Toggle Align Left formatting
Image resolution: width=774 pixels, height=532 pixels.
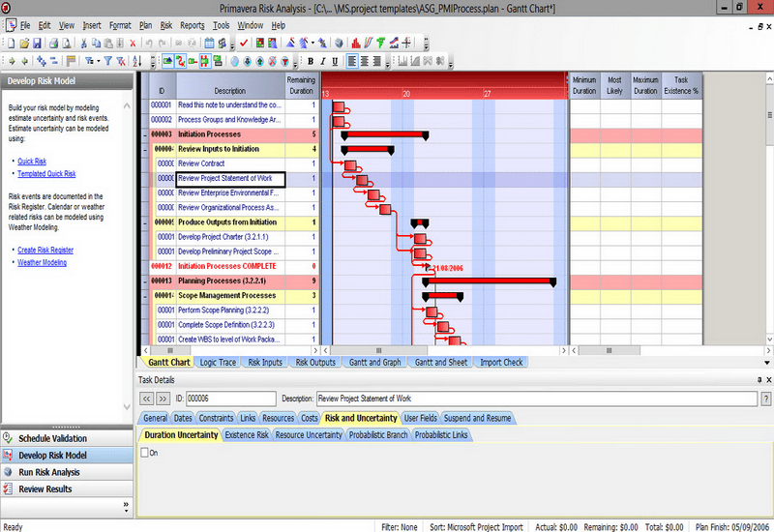click(x=352, y=61)
